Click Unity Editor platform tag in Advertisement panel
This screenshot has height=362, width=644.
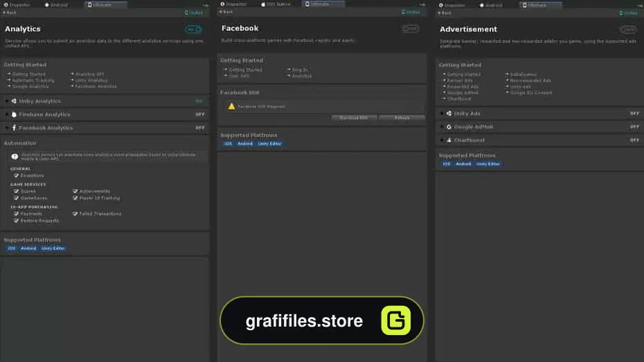click(488, 164)
